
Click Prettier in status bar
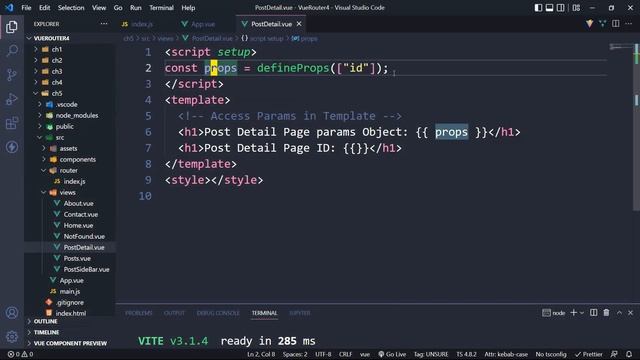click(x=589, y=354)
